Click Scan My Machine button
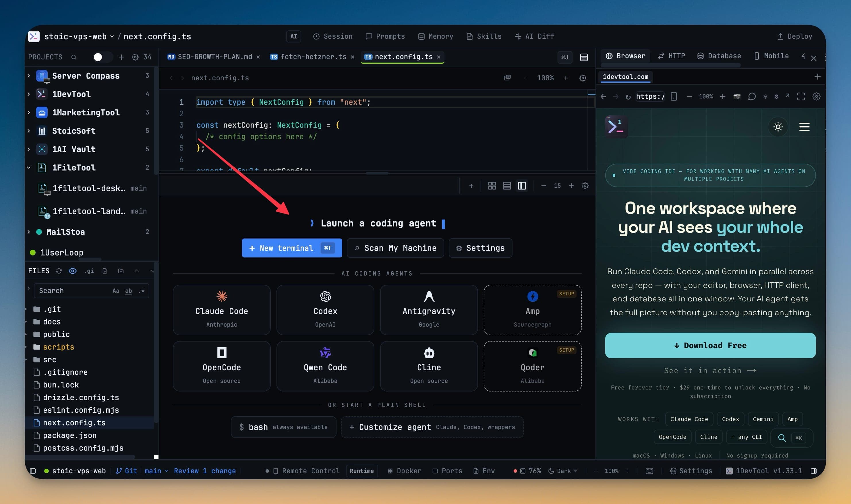Screen dimensions: 851x504 (395, 248)
